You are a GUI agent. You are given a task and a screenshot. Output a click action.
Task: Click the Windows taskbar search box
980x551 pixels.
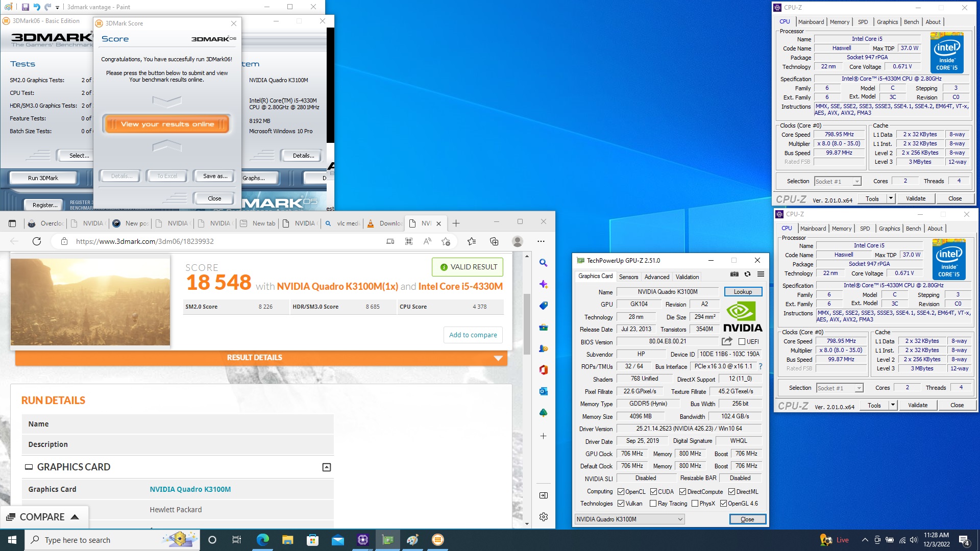point(112,540)
